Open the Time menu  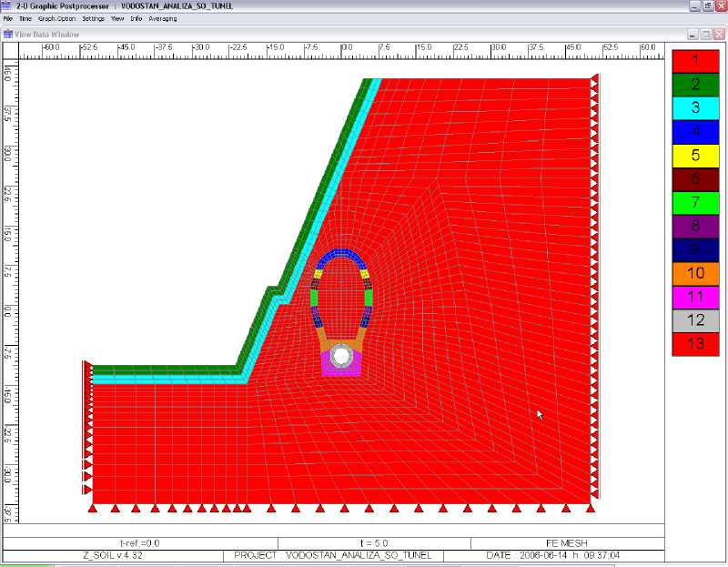pyautogui.click(x=25, y=18)
